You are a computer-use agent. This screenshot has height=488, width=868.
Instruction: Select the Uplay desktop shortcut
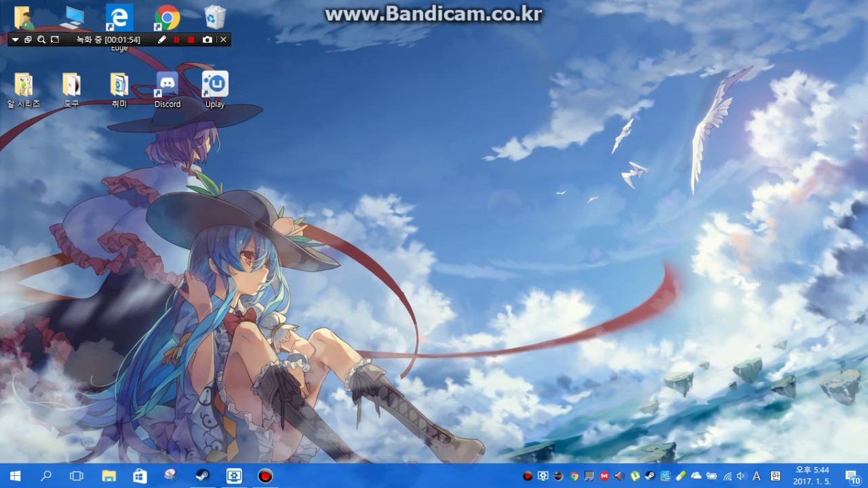(215, 90)
